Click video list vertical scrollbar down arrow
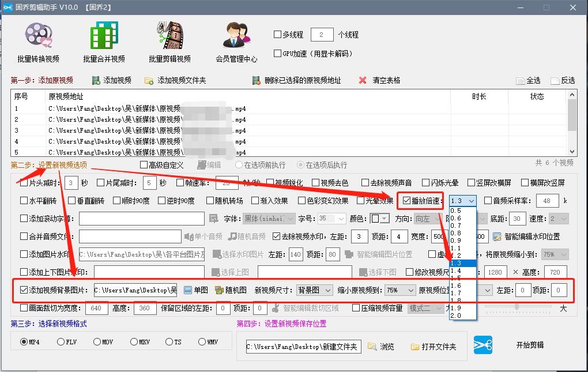588x372 pixels. [572, 152]
